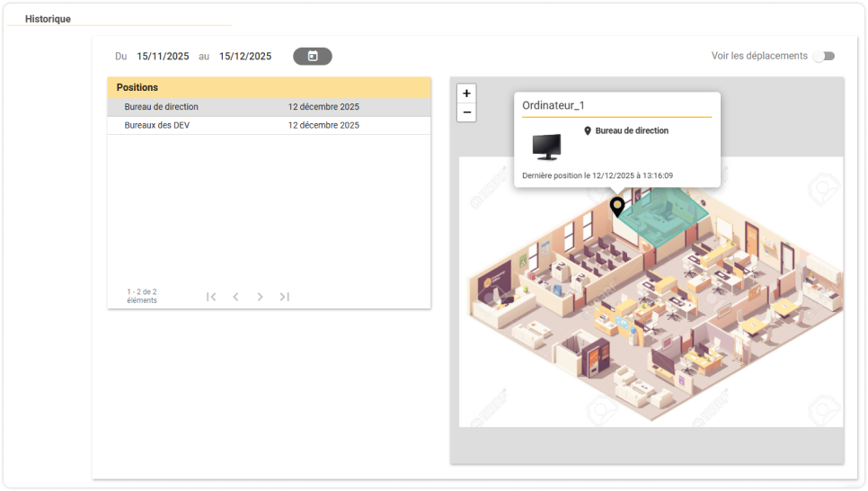Zoom out of the floor map

(466, 112)
